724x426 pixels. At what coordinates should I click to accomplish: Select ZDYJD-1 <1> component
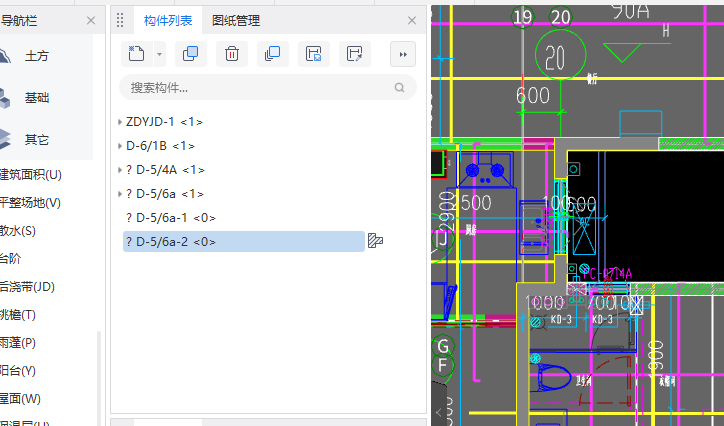click(x=164, y=122)
